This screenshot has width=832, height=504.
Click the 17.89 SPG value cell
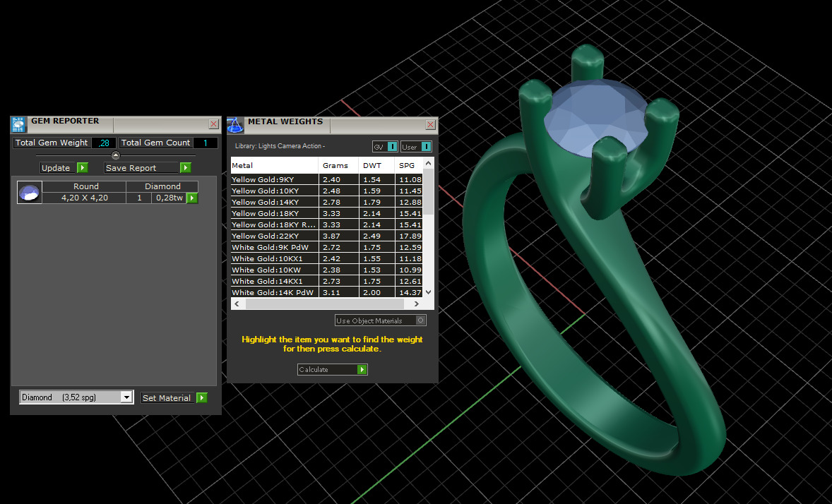click(x=409, y=236)
